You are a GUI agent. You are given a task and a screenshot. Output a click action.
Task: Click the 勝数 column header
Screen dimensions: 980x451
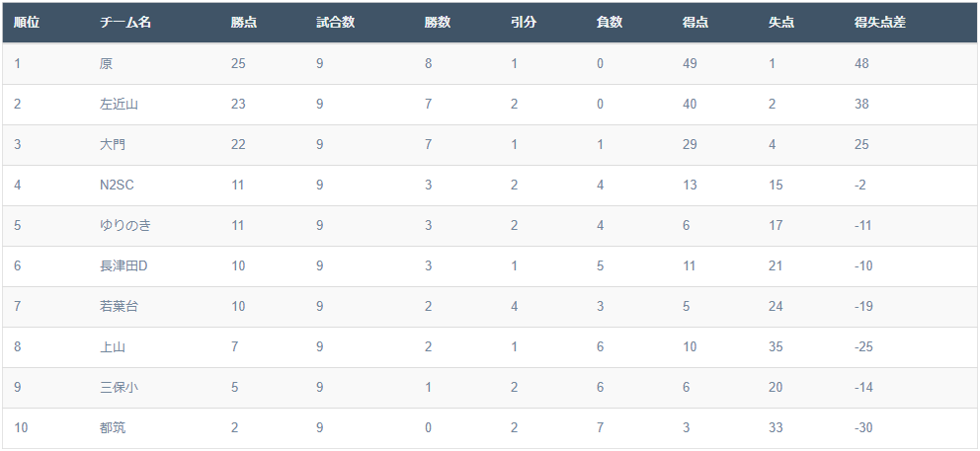[x=438, y=23]
